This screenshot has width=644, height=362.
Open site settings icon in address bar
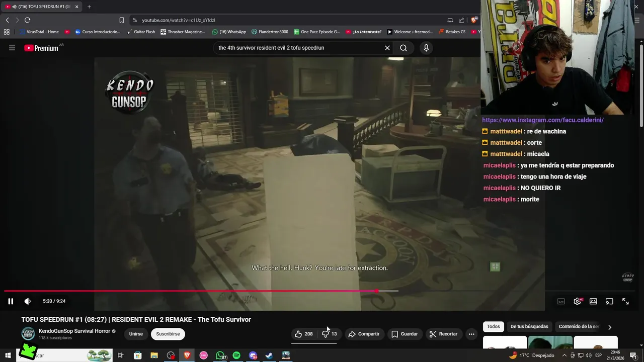click(x=134, y=20)
